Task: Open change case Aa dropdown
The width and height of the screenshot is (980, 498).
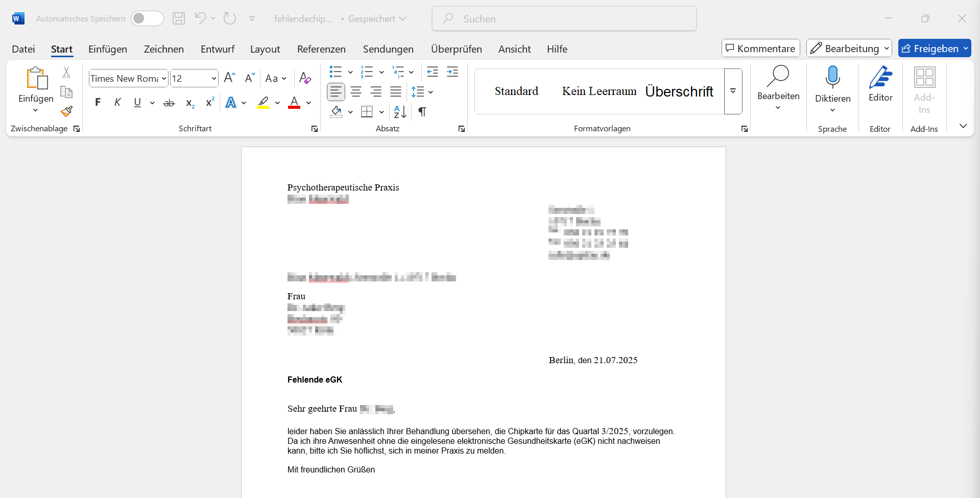Action: pos(276,78)
